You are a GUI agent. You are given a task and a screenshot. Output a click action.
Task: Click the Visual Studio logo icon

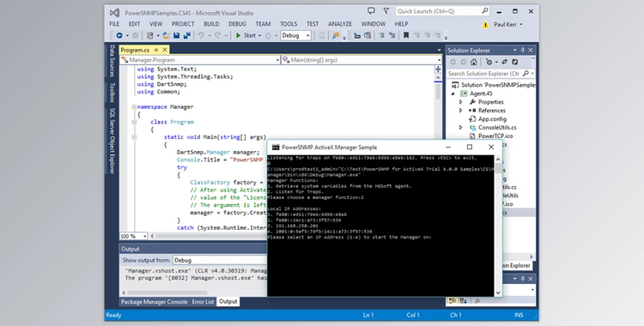pyautogui.click(x=114, y=13)
